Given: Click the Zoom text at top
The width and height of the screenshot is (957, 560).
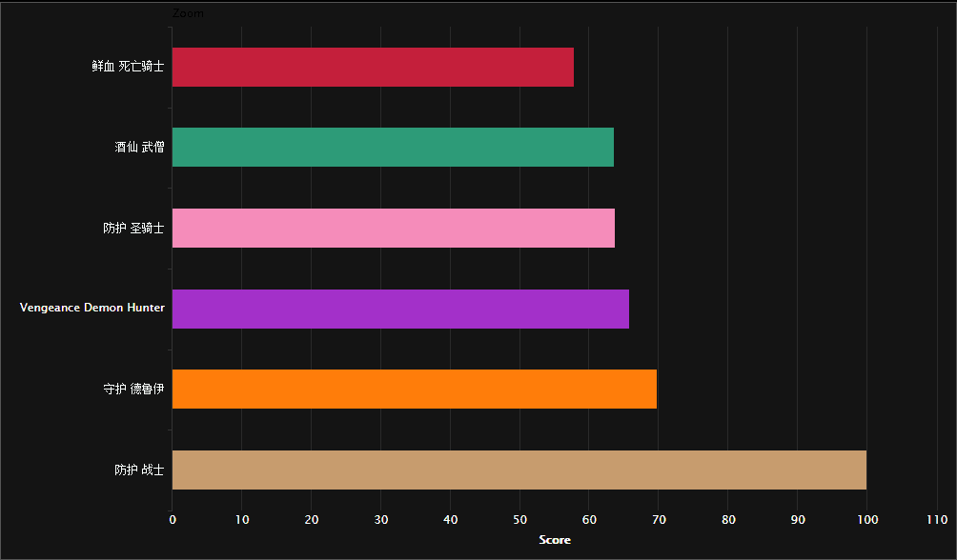Looking at the screenshot, I should point(188,12).
